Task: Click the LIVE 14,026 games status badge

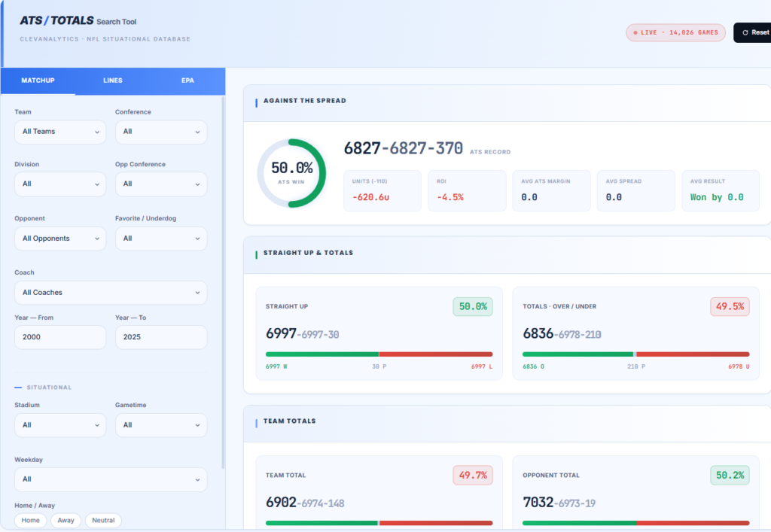Action: click(675, 32)
